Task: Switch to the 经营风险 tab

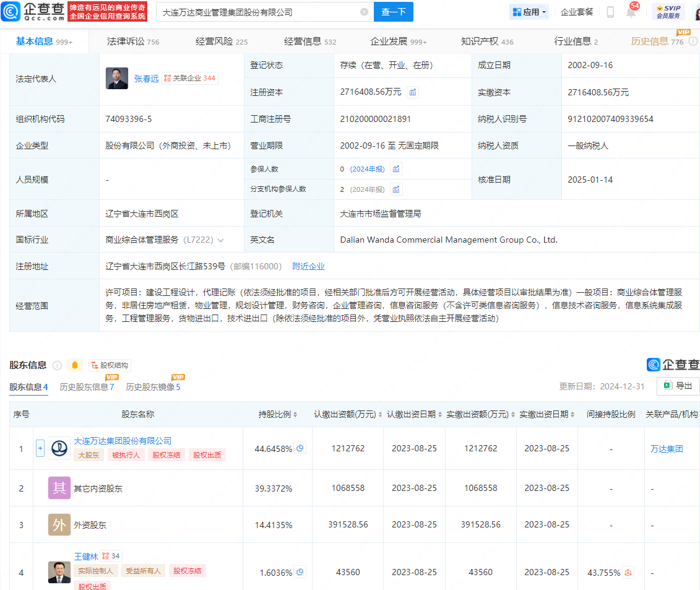Action: [x=222, y=41]
